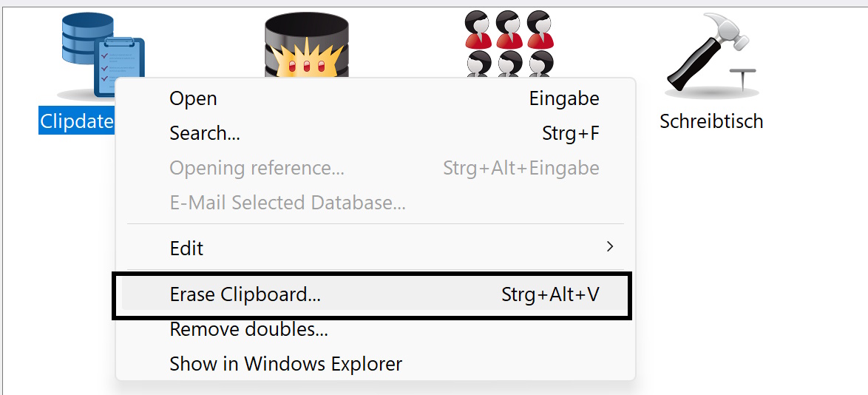868x395 pixels.
Task: Click the Eingabe shortcut hint beside Open
Action: coord(564,99)
